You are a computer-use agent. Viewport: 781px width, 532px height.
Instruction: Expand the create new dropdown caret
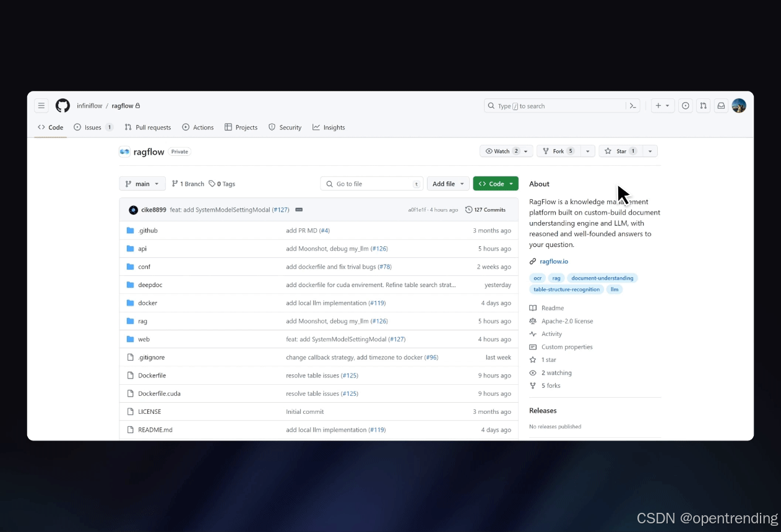(668, 106)
